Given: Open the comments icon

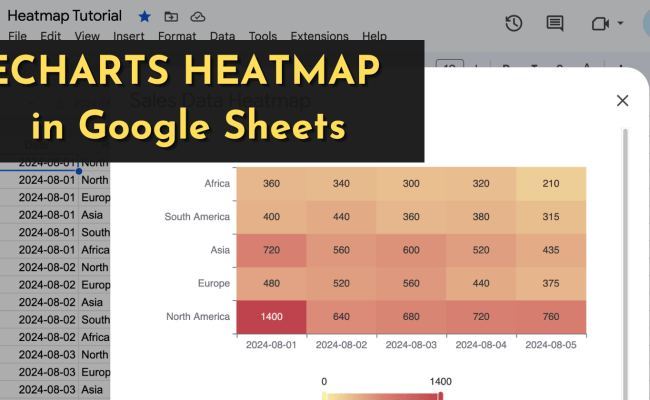Looking at the screenshot, I should 555,23.
